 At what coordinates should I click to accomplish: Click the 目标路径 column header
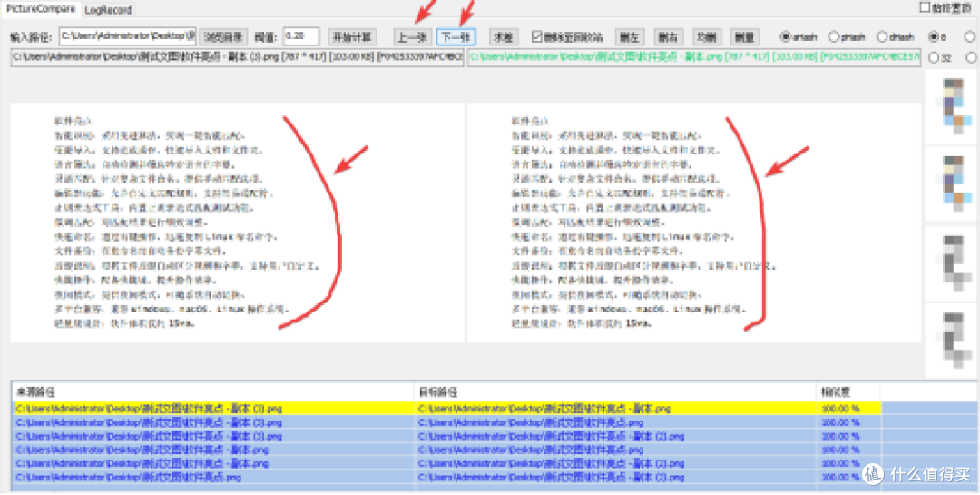click(615, 391)
